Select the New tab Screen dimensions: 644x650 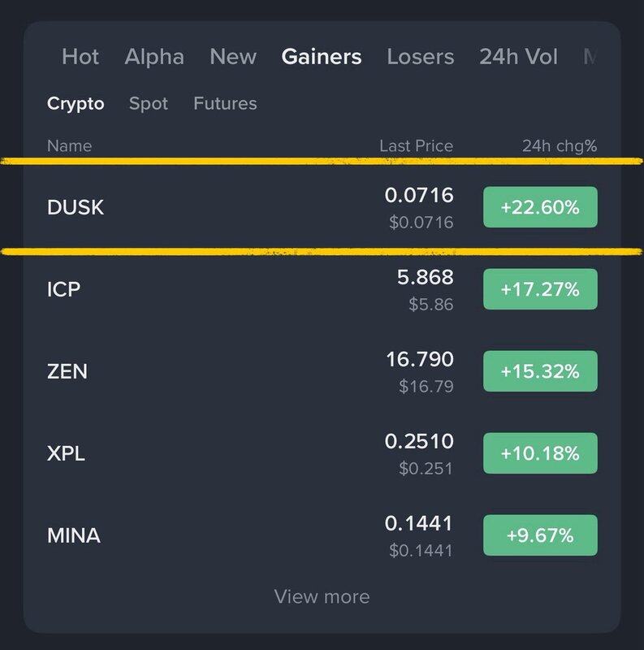pyautogui.click(x=232, y=57)
